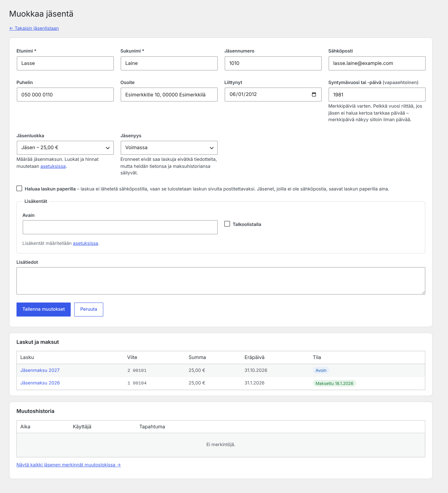Viewport: 448px width, 493px height.
Task: Follow asetuksissa link under Jäsenluokka
Action: pos(53,166)
